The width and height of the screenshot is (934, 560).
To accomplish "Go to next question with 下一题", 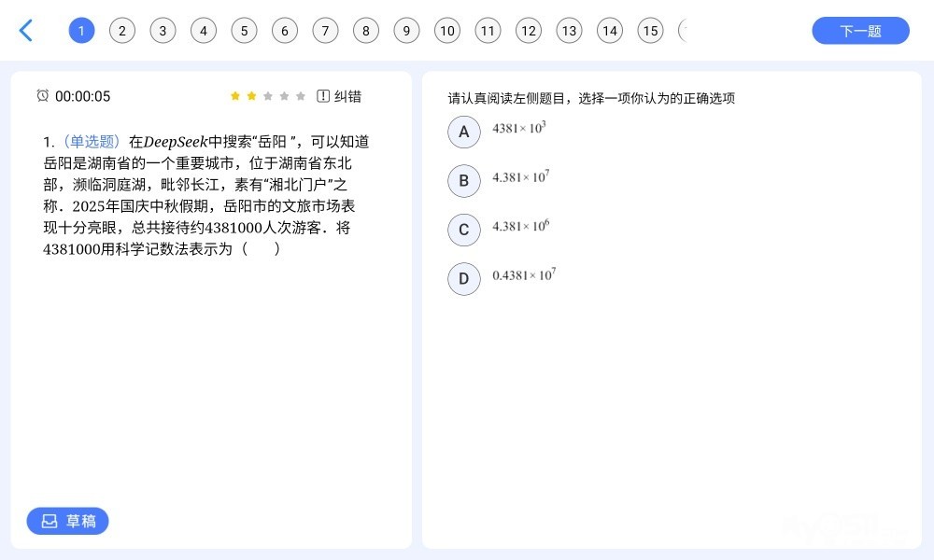I will (x=860, y=31).
